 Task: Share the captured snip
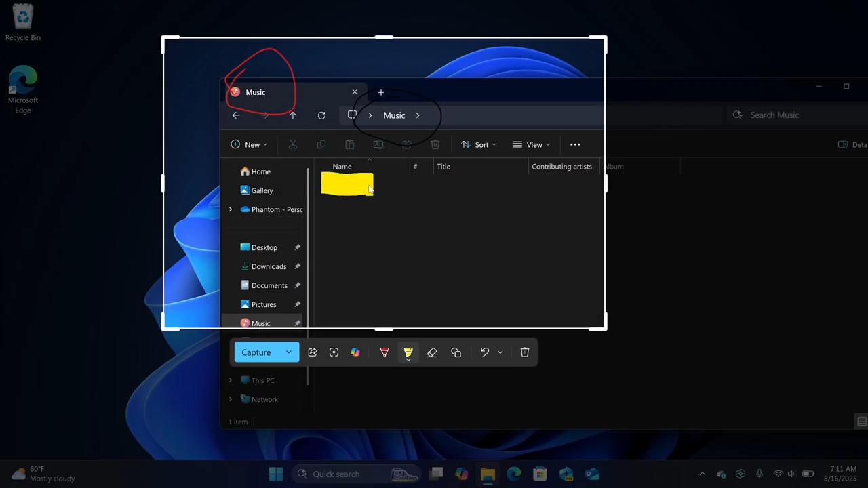(x=313, y=352)
